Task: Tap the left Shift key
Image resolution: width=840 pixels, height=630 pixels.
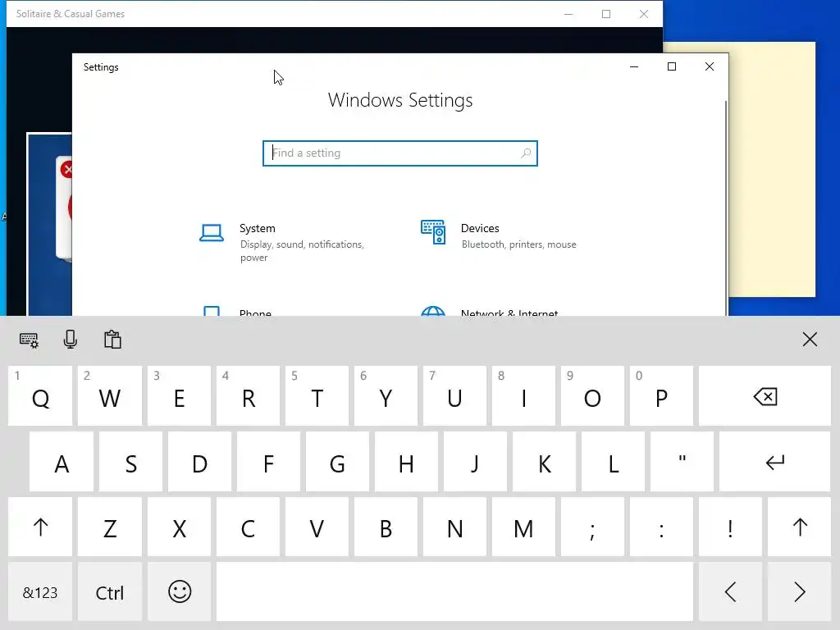Action: pos(40,527)
